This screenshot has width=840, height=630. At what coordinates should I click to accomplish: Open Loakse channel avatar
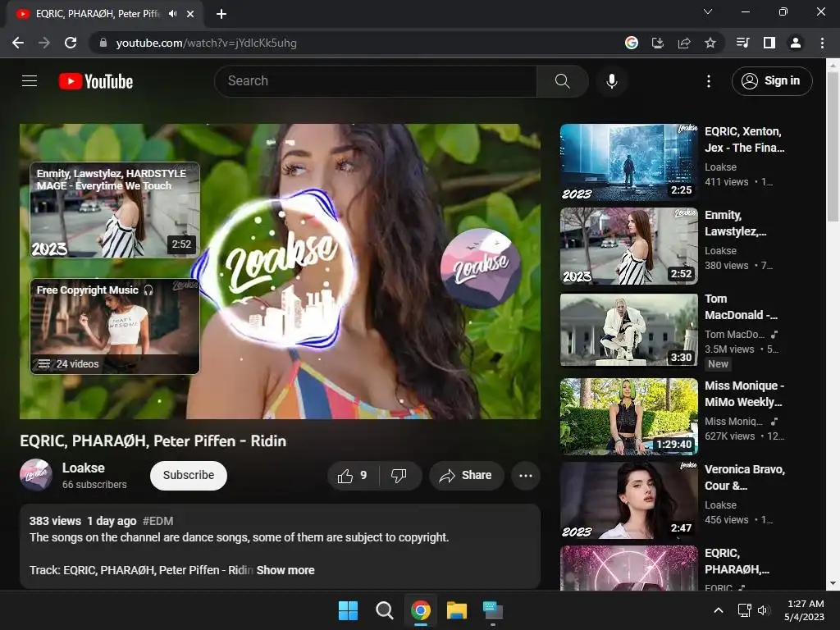click(x=36, y=475)
